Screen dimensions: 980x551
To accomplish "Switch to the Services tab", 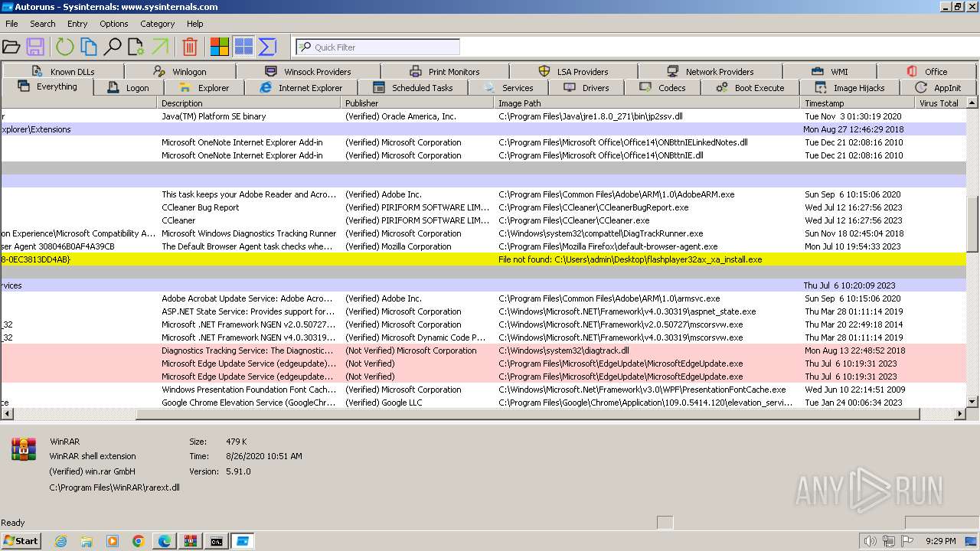I will pos(508,88).
